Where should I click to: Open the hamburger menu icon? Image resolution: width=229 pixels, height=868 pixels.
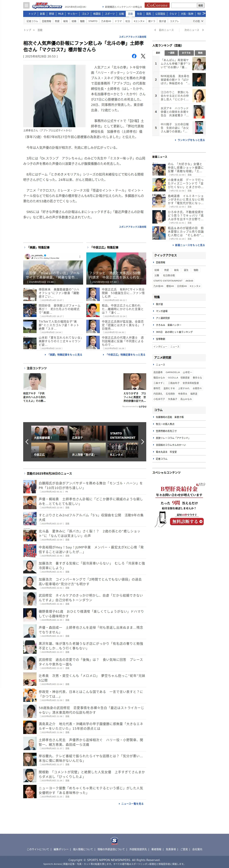(x=26, y=5)
